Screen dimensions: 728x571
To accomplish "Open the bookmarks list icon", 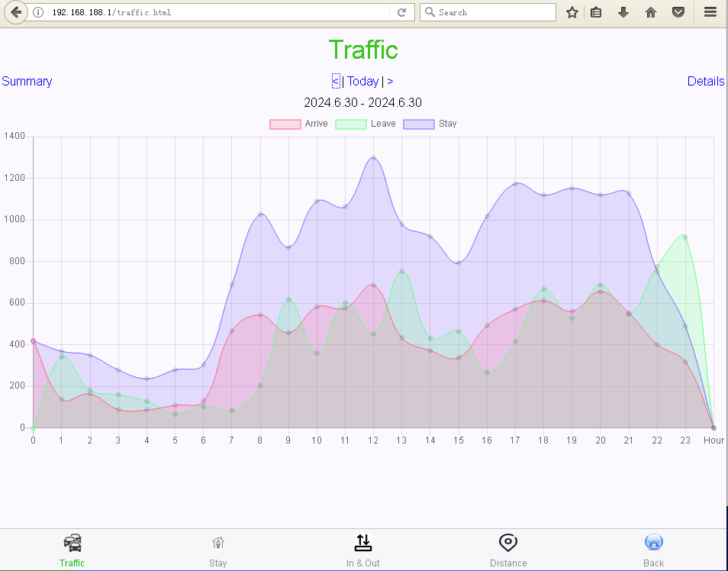I will (596, 12).
